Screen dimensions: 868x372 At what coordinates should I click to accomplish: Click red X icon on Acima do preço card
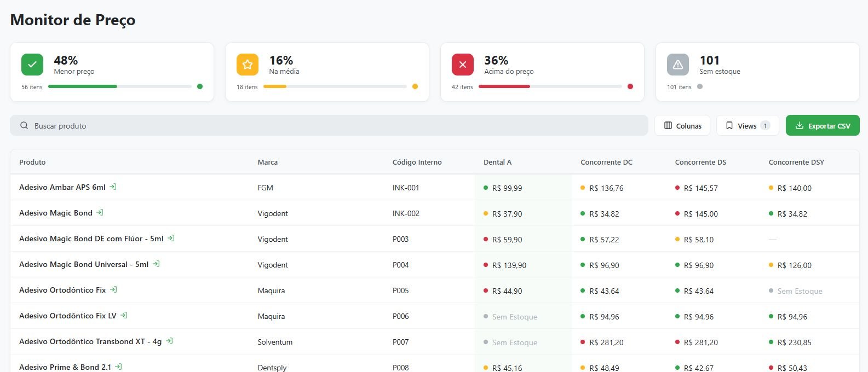(x=463, y=65)
